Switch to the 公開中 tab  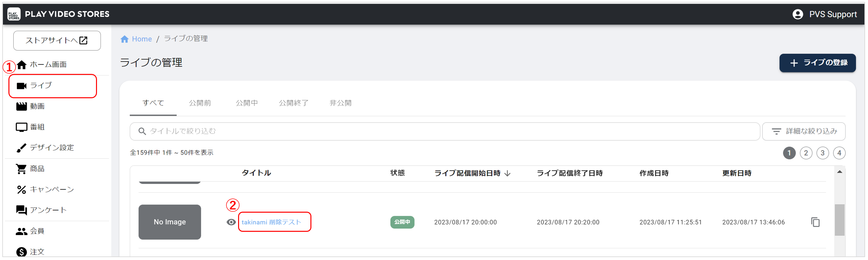click(x=247, y=103)
